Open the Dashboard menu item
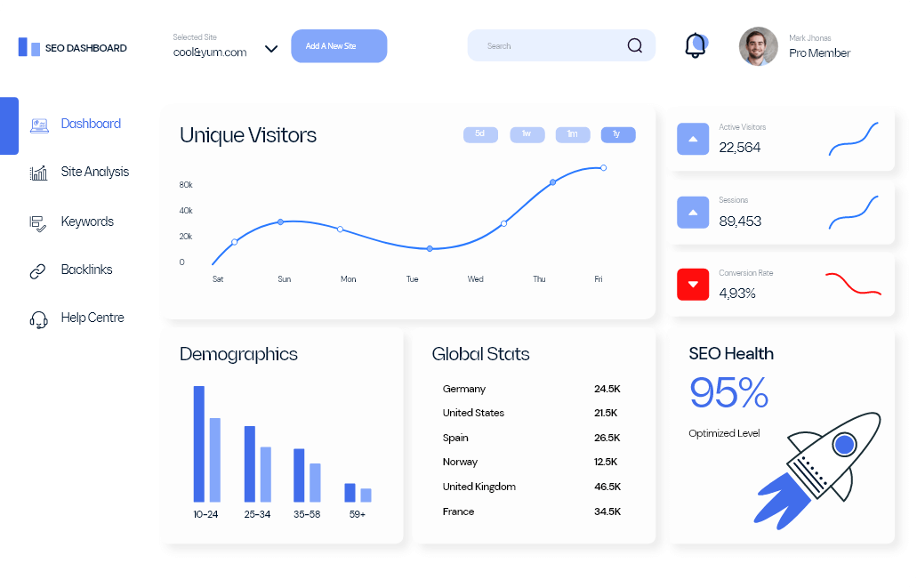This screenshot has height=588, width=917. pos(91,124)
